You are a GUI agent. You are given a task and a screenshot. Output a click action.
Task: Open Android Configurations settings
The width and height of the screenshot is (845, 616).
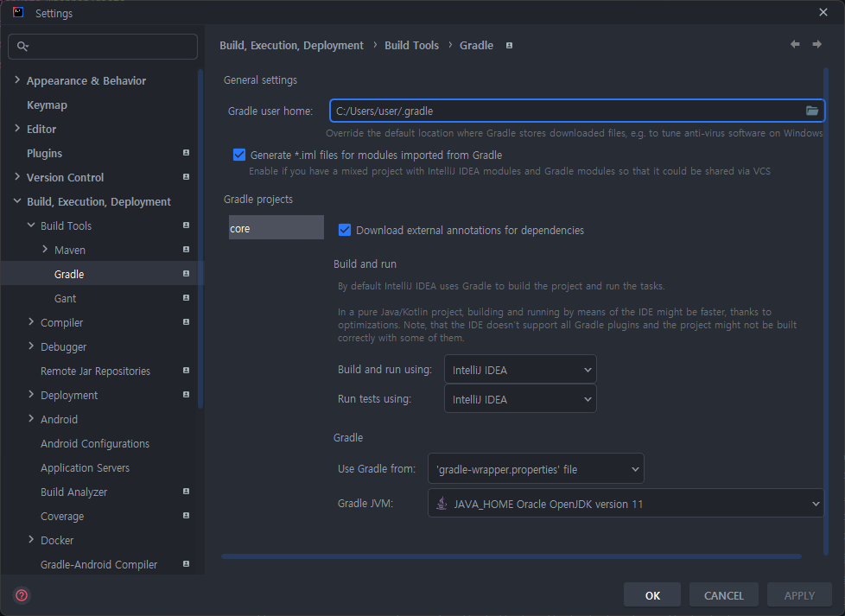tap(95, 443)
